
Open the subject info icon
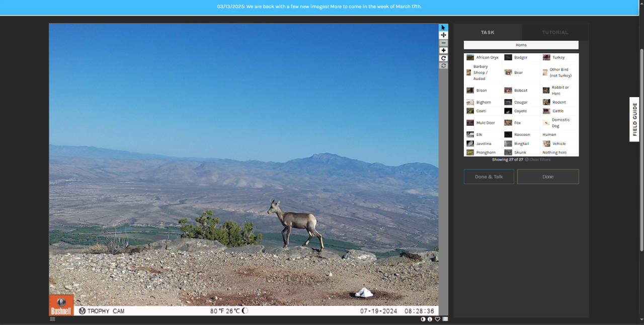[430, 319]
